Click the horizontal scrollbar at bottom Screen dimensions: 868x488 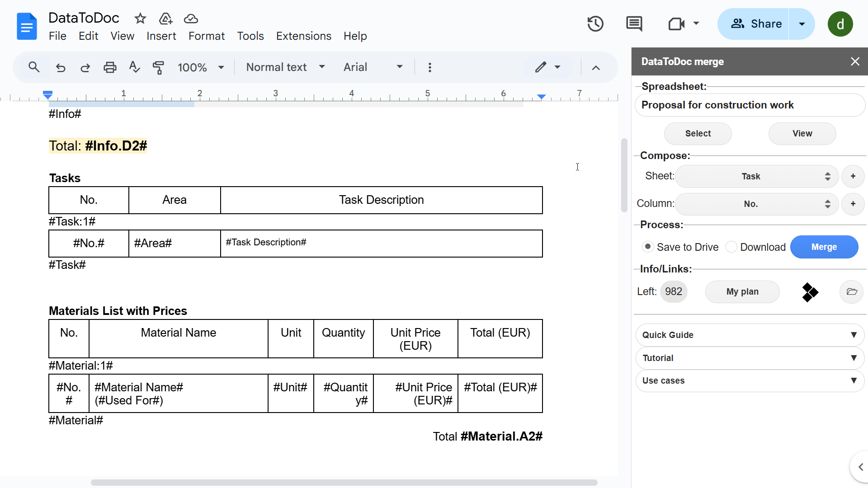click(344, 483)
